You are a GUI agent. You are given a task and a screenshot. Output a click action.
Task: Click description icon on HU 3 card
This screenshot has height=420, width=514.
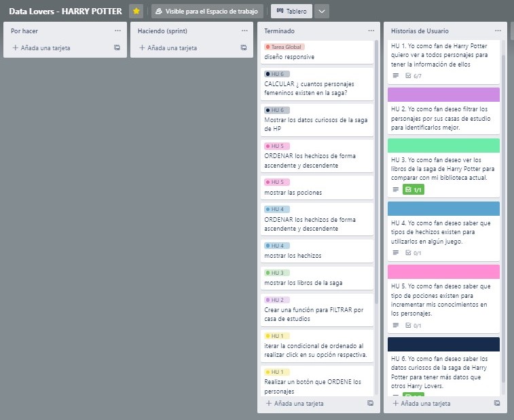pyautogui.click(x=396, y=189)
